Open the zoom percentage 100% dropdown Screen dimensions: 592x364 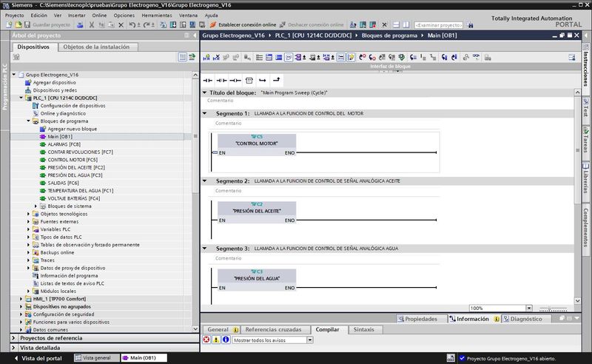tap(529, 308)
